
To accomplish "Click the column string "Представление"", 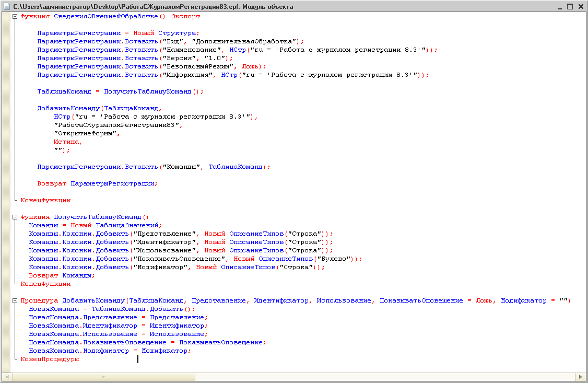I will click(164, 234).
